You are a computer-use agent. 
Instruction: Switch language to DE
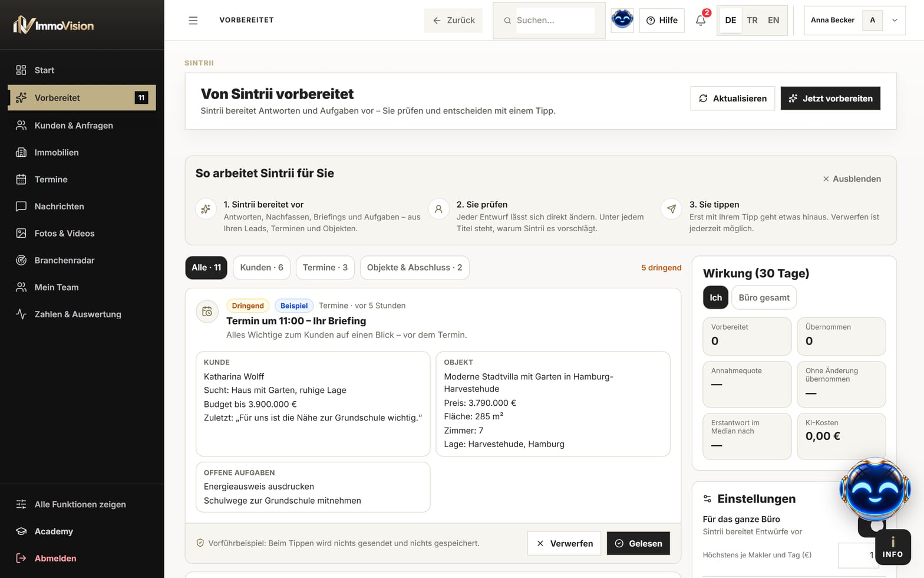click(x=731, y=20)
